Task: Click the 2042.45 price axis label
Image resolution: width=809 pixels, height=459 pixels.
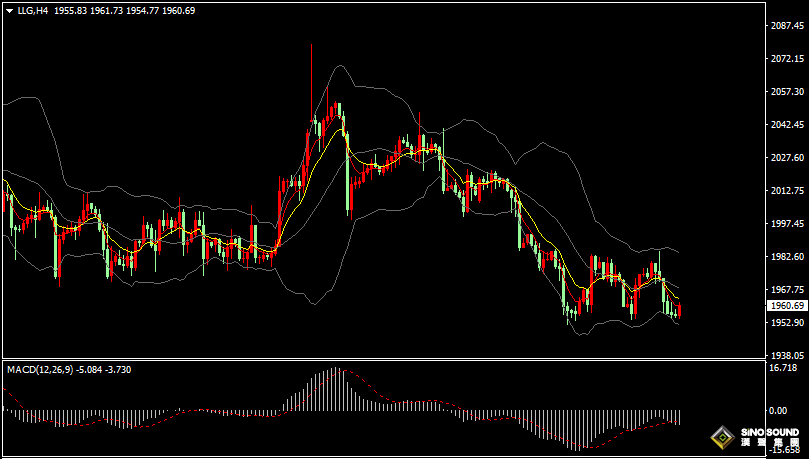Action: [786, 125]
